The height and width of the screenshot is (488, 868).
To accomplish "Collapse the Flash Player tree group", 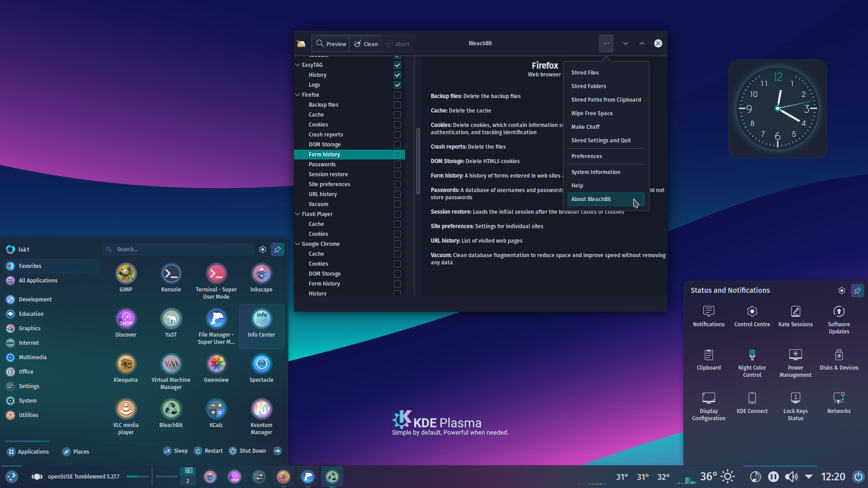I will pos(297,214).
